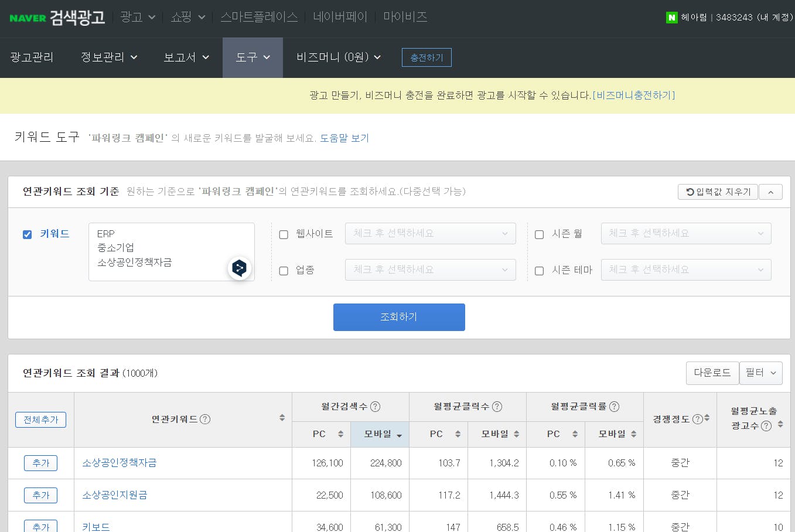
Task: Click the 조회하기 button
Action: 399,317
